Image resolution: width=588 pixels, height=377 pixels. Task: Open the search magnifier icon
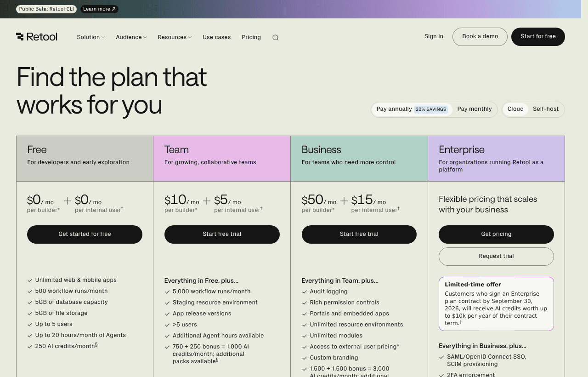275,38
